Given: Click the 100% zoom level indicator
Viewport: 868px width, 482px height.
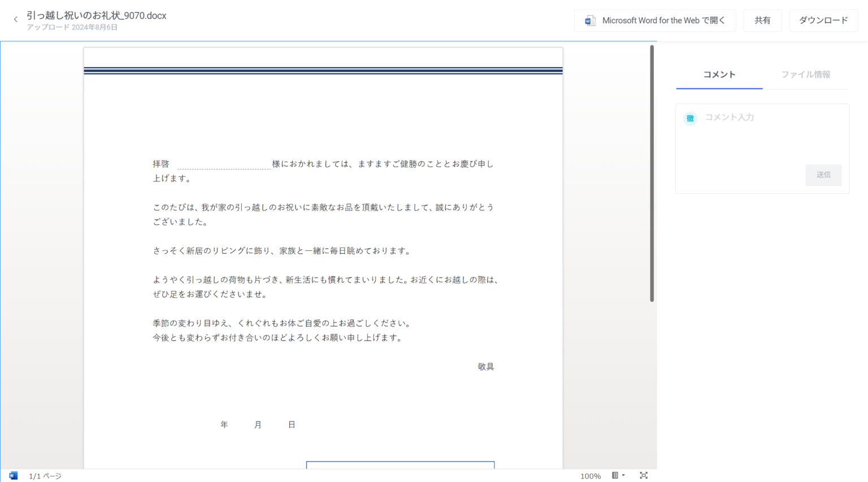Looking at the screenshot, I should 590,476.
